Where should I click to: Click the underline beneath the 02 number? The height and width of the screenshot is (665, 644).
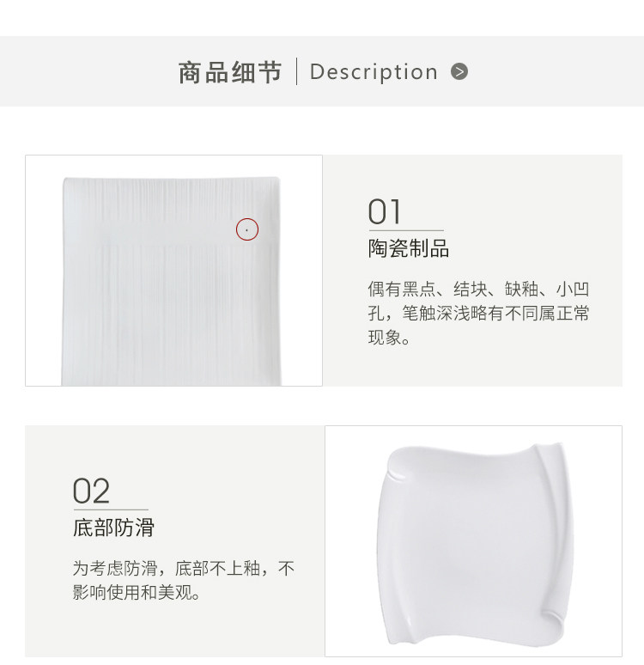pos(111,509)
